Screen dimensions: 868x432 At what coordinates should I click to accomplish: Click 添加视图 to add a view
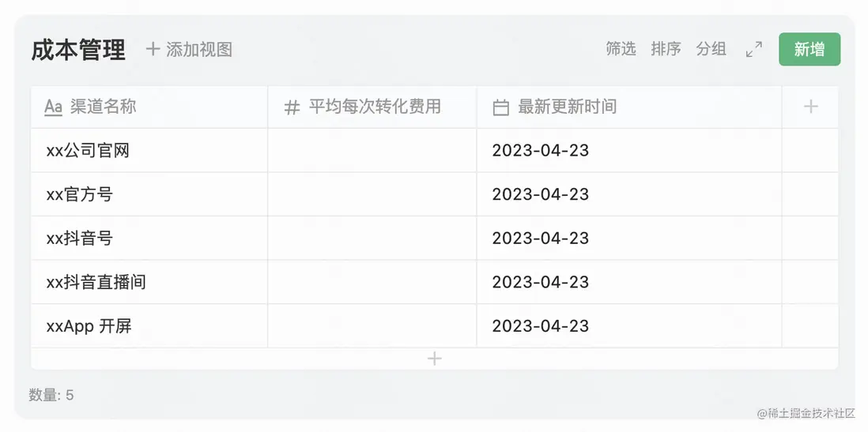190,50
